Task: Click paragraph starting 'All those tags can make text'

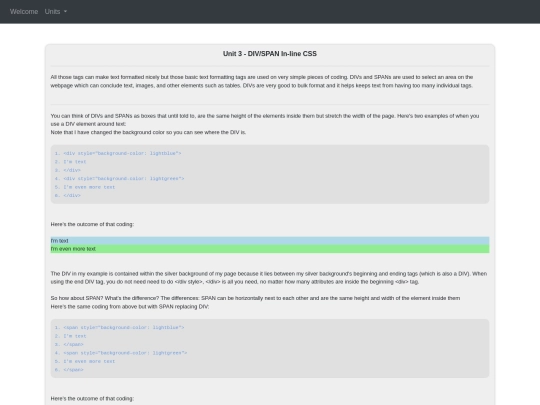Action: click(x=262, y=81)
